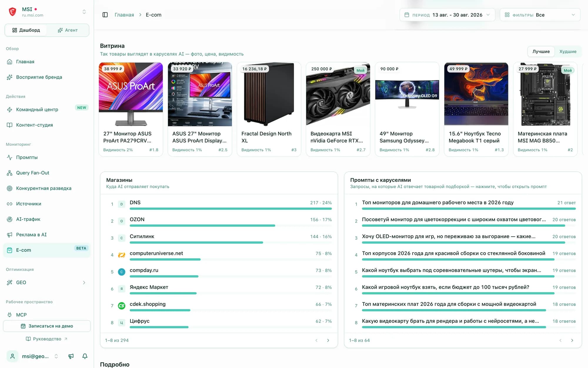Viewport: 588px width, 368px height.
Task: Click the MSI shield logo icon
Action: click(x=12, y=12)
